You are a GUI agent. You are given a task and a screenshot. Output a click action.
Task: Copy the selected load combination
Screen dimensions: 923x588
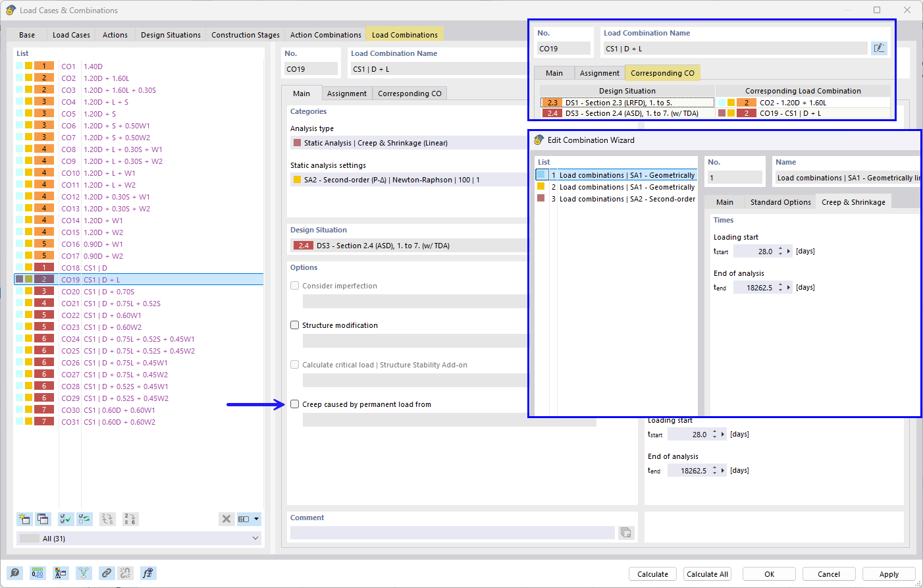tap(43, 519)
